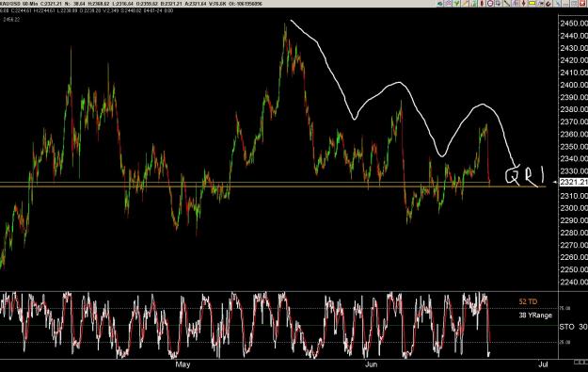Screen dimensions: 588x372
Task: Click the 25.00 stochastic level label
Action: 564,343
